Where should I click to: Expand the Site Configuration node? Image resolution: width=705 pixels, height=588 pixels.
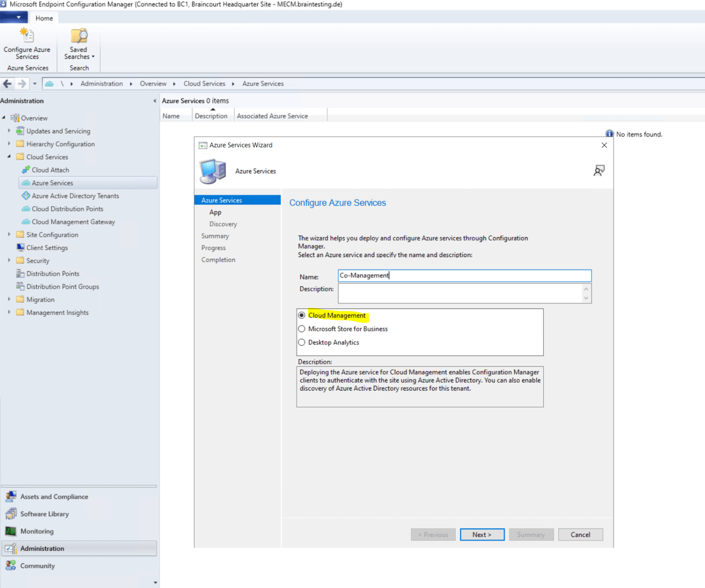coord(9,234)
